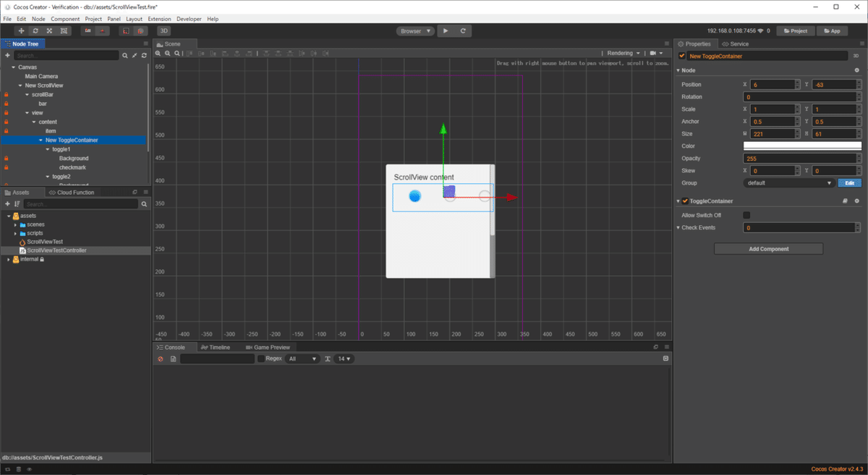Select the Rect transform tool
Image resolution: width=868 pixels, height=475 pixels.
[64, 31]
